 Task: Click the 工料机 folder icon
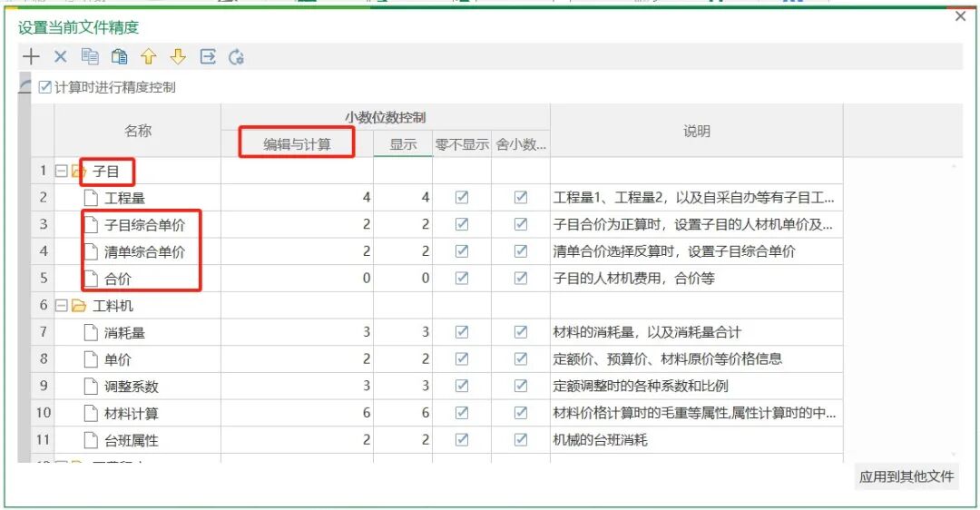pos(79,306)
